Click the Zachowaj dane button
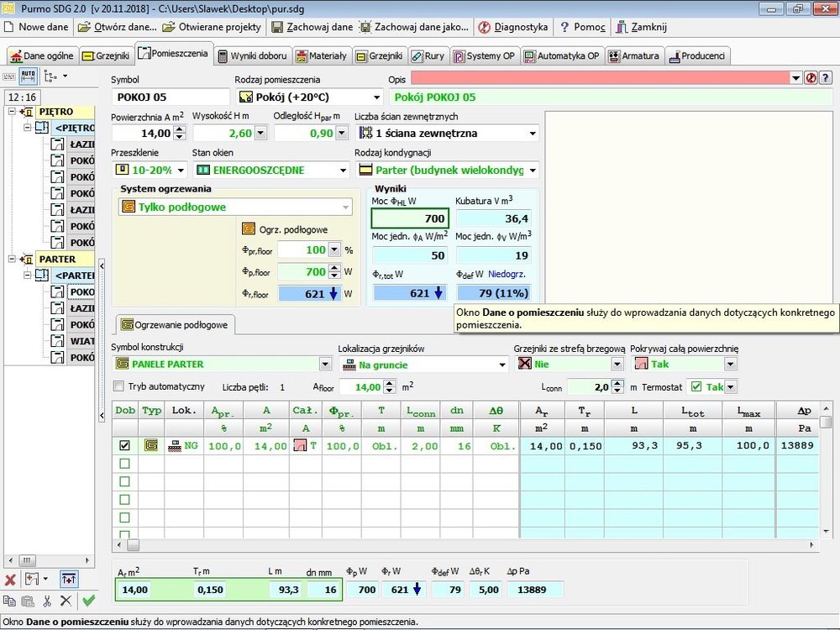 click(312, 27)
